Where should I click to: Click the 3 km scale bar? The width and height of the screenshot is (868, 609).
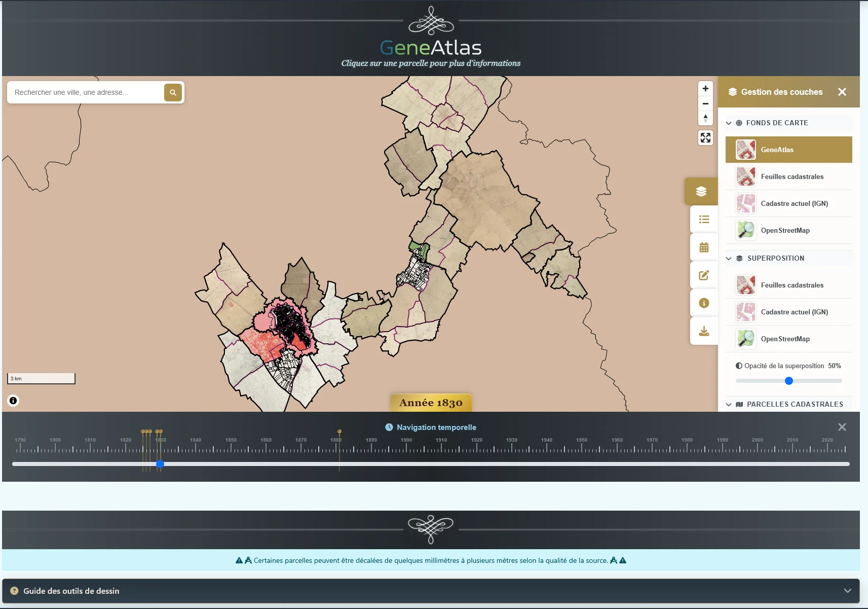pyautogui.click(x=42, y=379)
